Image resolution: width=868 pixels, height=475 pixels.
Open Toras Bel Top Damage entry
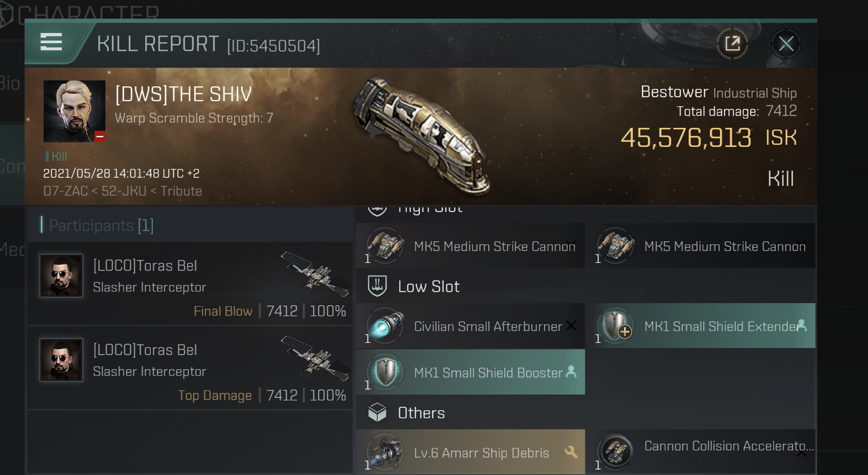(190, 368)
